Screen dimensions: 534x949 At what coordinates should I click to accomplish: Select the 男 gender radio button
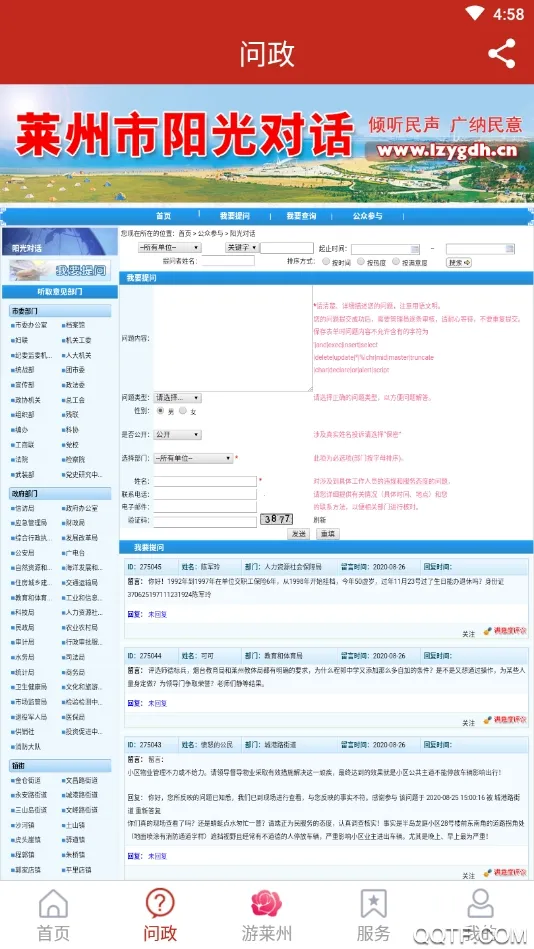pyautogui.click(x=160, y=410)
